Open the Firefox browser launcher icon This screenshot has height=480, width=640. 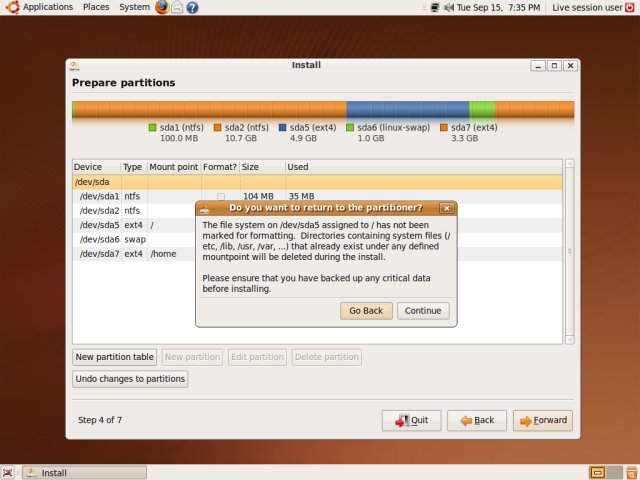click(162, 7)
